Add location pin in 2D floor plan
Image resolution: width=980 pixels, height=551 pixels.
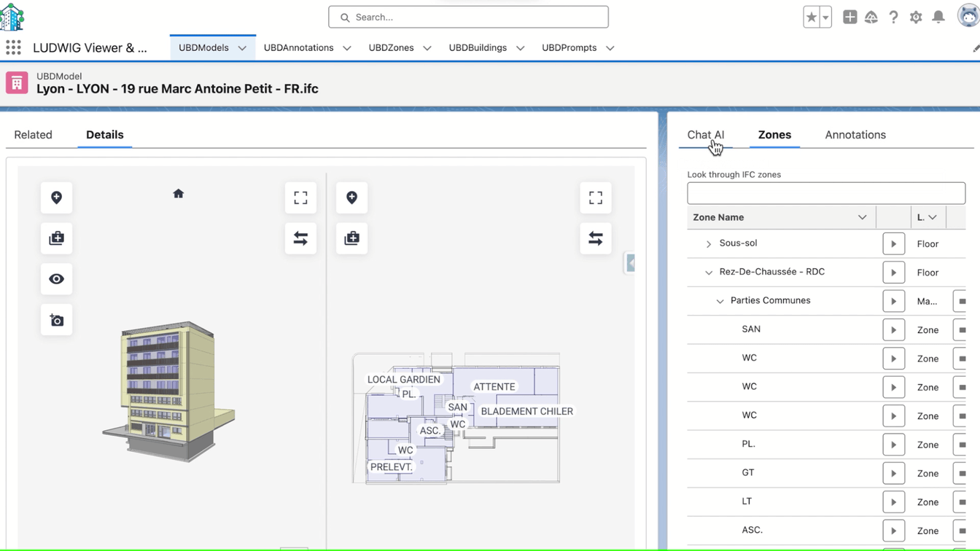click(x=351, y=198)
